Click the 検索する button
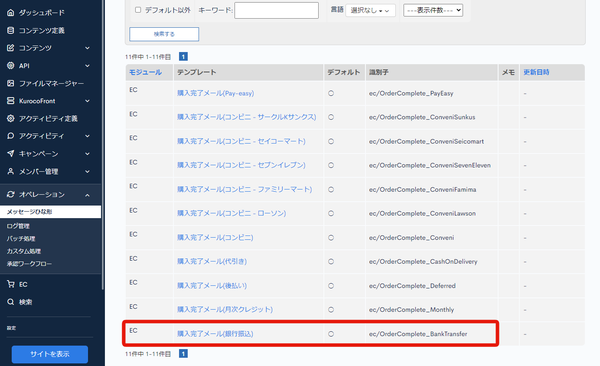Image resolution: width=600 pixels, height=366 pixels. click(x=164, y=34)
